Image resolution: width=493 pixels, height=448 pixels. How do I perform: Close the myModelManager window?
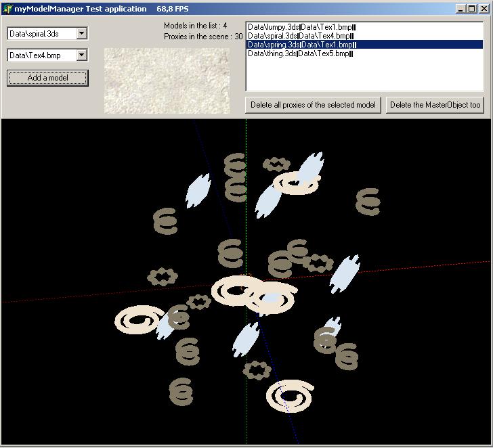tap(484, 9)
